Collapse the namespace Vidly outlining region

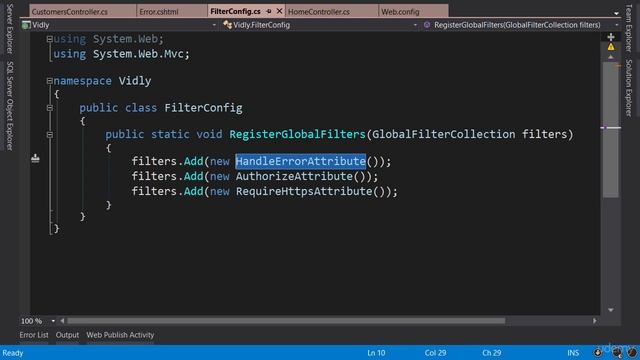pos(49,81)
